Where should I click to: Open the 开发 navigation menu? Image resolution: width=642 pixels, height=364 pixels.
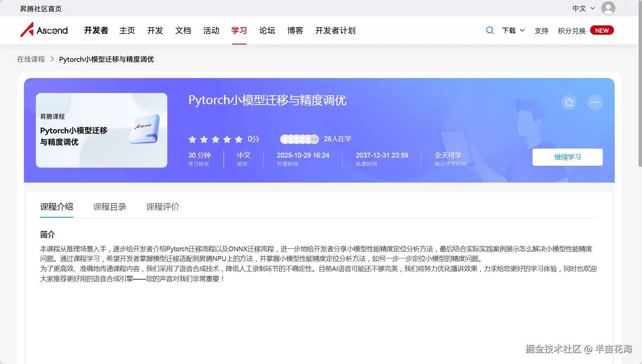pos(155,30)
